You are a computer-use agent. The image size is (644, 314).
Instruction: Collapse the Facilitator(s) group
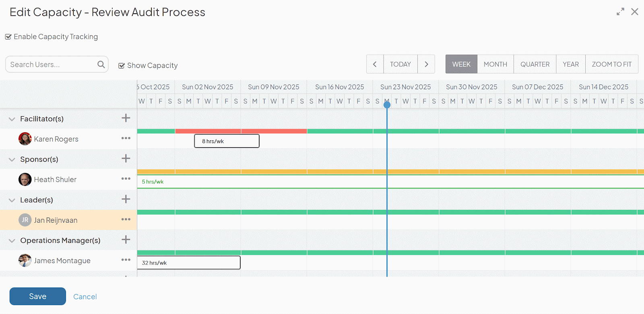pyautogui.click(x=12, y=119)
